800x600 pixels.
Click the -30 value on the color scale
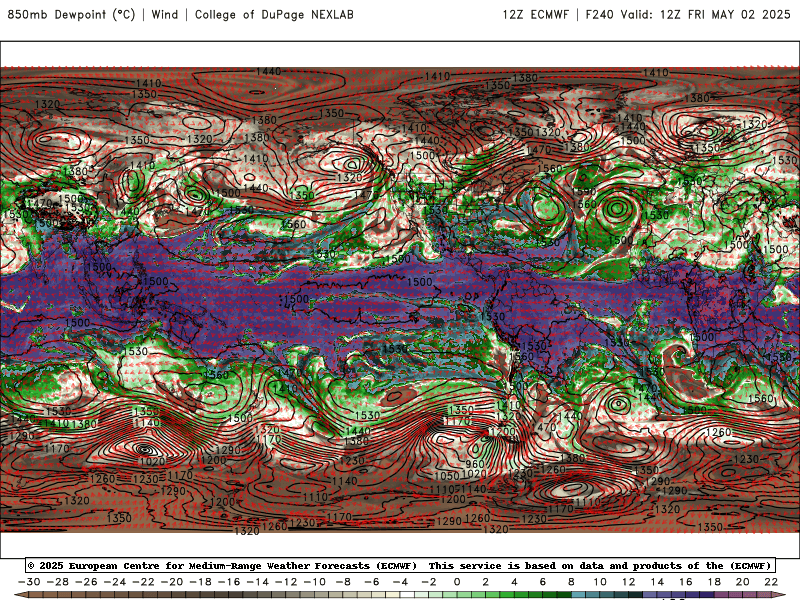coord(29,582)
